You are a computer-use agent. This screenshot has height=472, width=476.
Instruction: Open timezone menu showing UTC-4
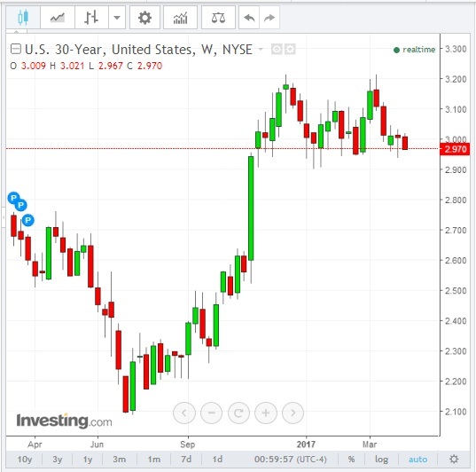(x=291, y=459)
